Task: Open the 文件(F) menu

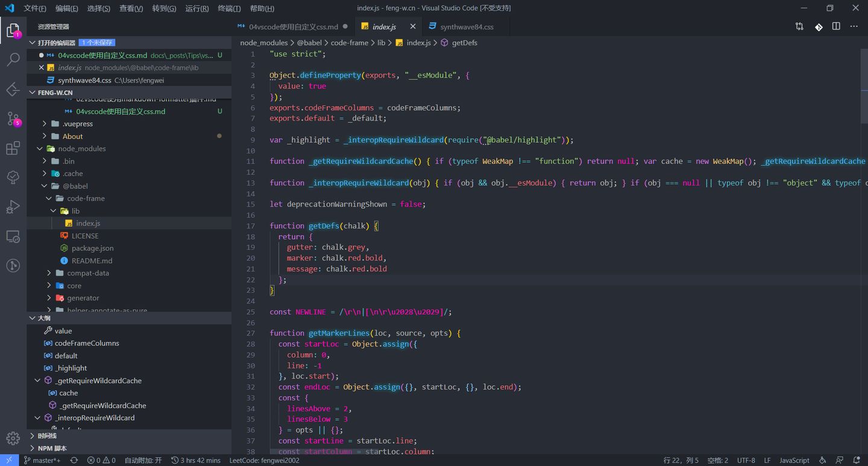Action: tap(35, 8)
